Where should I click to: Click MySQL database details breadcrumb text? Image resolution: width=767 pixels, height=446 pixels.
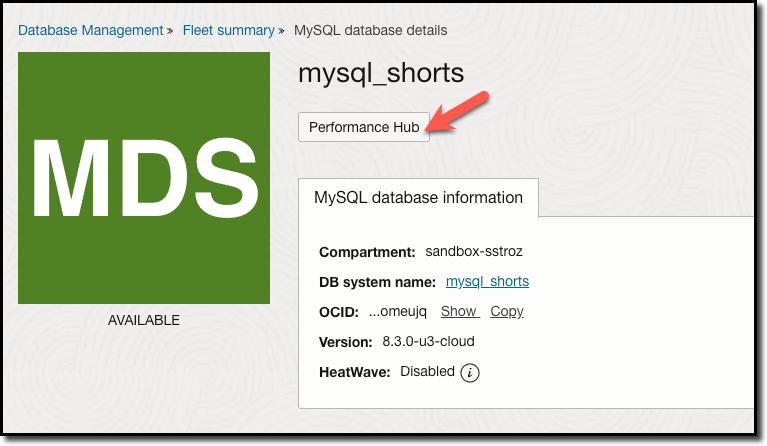click(x=370, y=30)
